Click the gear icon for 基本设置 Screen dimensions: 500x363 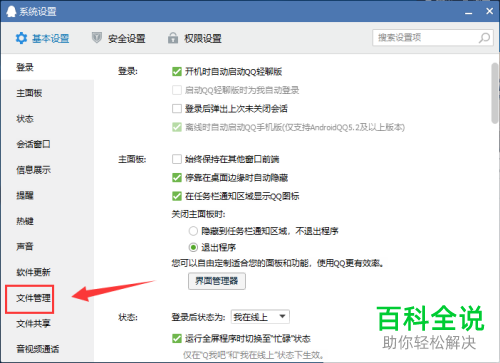(x=21, y=38)
